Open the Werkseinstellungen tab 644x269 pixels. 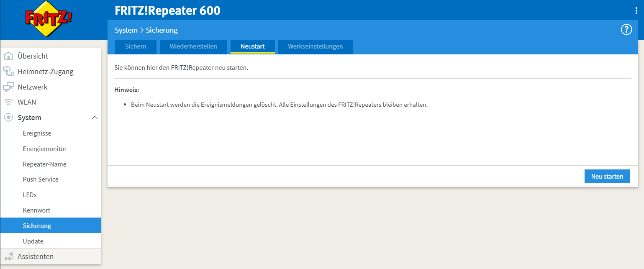click(315, 46)
